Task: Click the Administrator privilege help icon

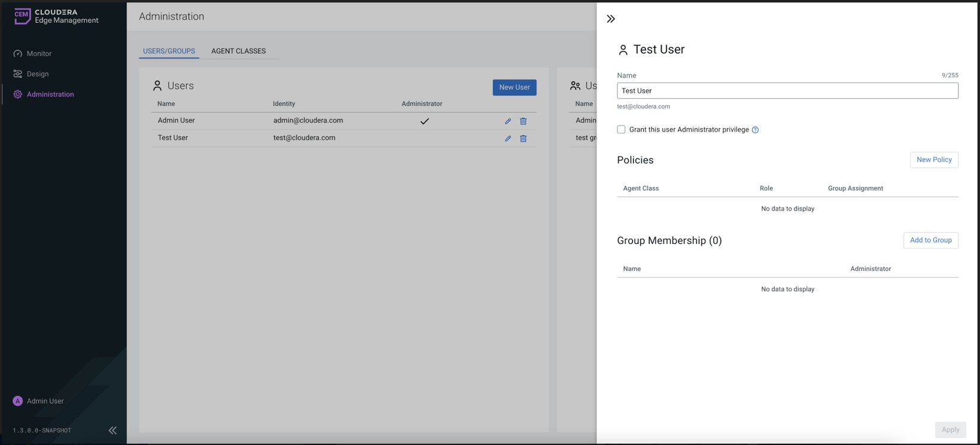Action: (755, 130)
